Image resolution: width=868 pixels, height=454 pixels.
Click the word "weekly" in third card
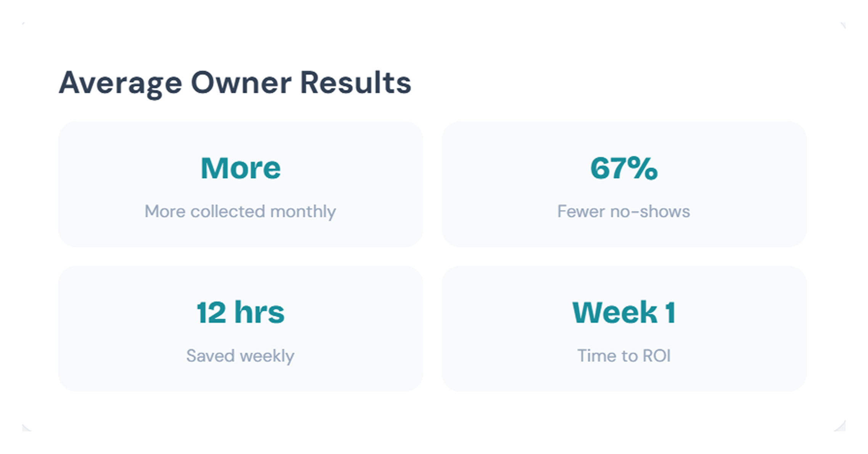267,356
